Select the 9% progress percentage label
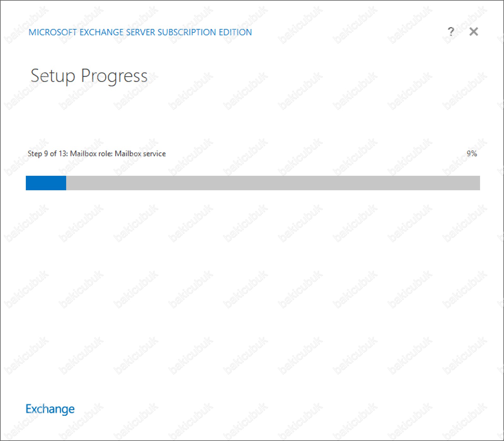The image size is (504, 441). pos(472,153)
